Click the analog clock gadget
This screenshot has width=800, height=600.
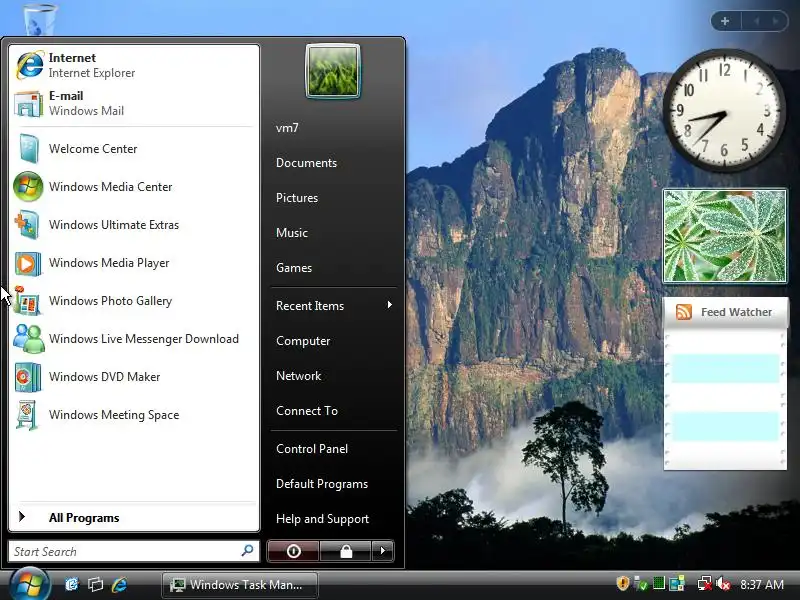[x=724, y=110]
